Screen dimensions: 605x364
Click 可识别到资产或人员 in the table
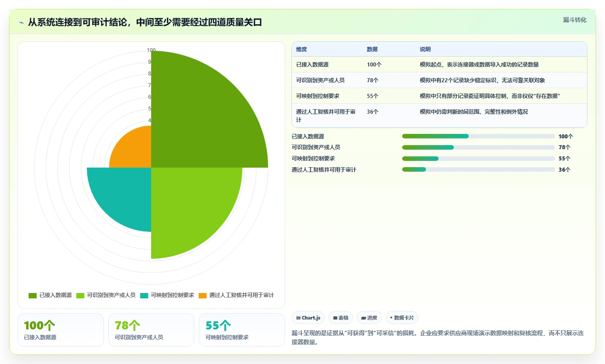320,80
